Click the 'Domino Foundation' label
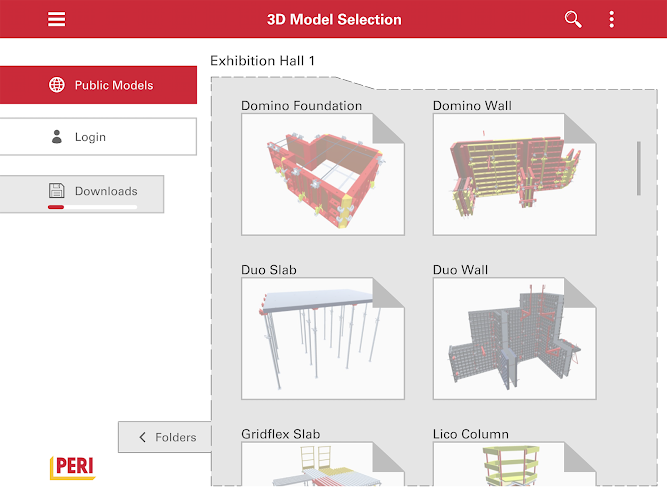The image size is (667, 500). (x=302, y=106)
